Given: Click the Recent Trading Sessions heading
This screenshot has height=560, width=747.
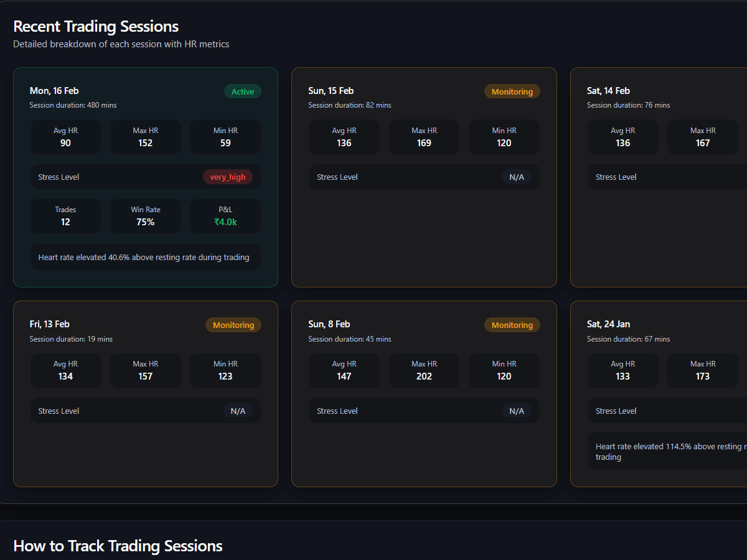Looking at the screenshot, I should [x=96, y=26].
